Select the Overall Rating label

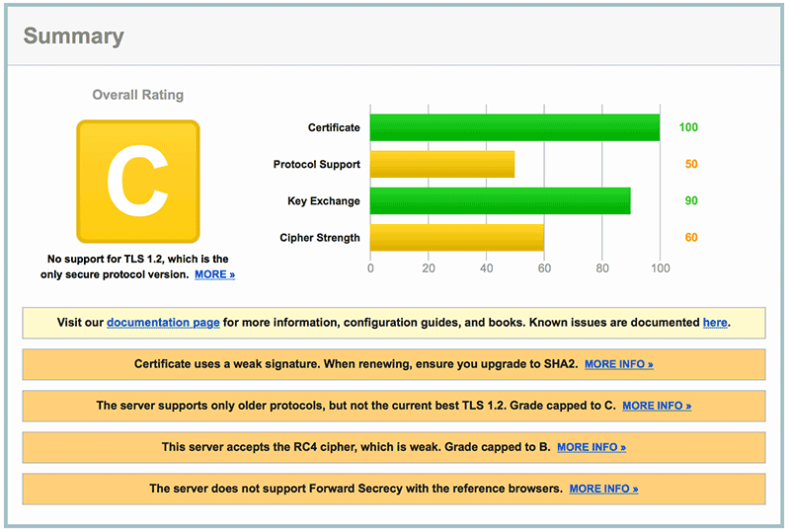138,95
